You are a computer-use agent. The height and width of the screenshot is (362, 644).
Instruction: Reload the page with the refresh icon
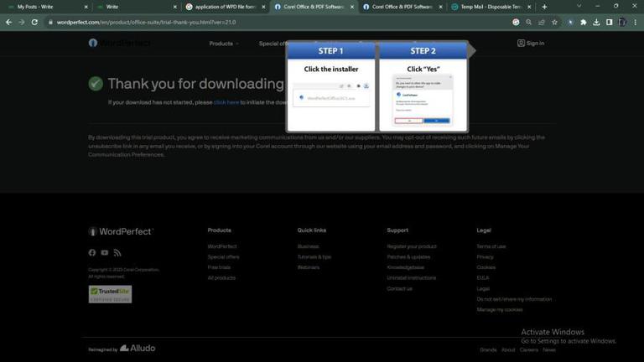[34, 22]
